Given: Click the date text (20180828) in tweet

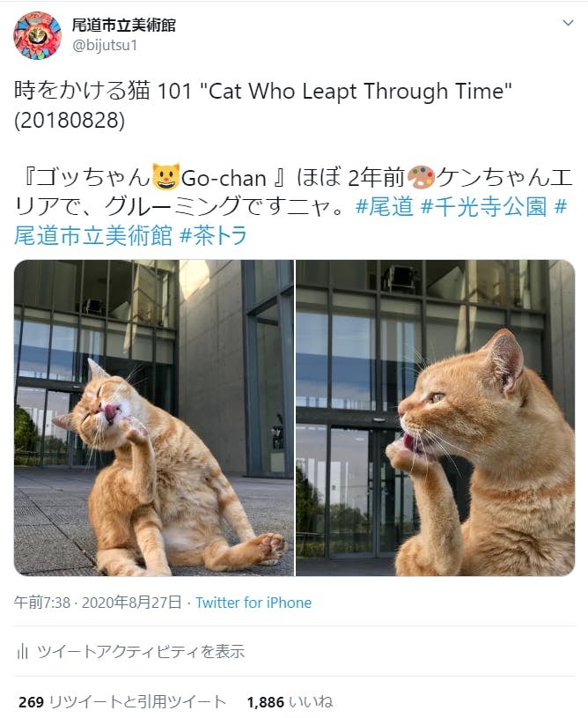Looking at the screenshot, I should 70,120.
